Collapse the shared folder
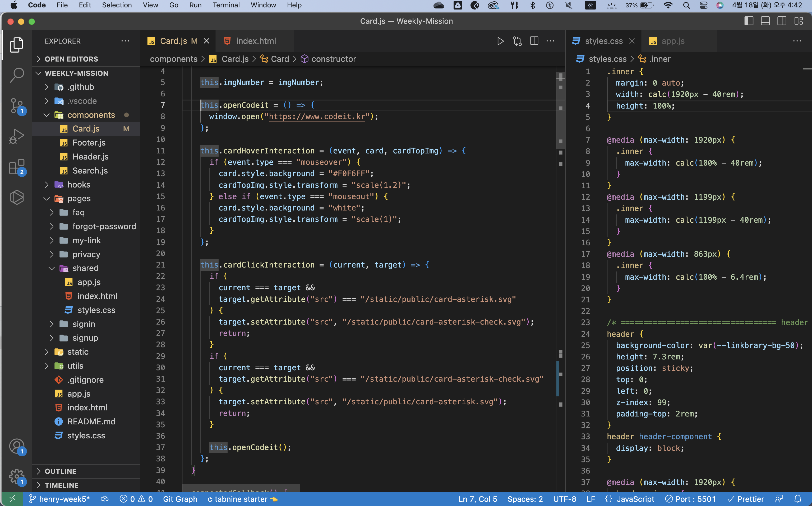812x506 pixels. coord(85,268)
